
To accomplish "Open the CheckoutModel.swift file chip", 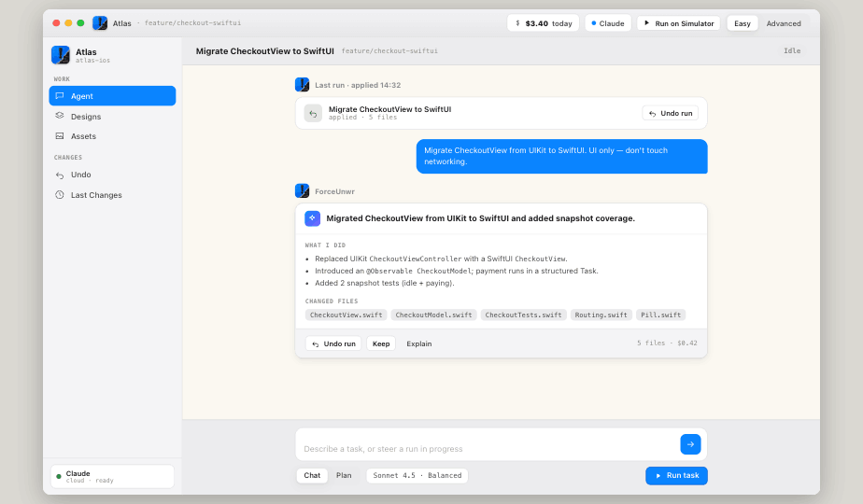I will [x=433, y=315].
